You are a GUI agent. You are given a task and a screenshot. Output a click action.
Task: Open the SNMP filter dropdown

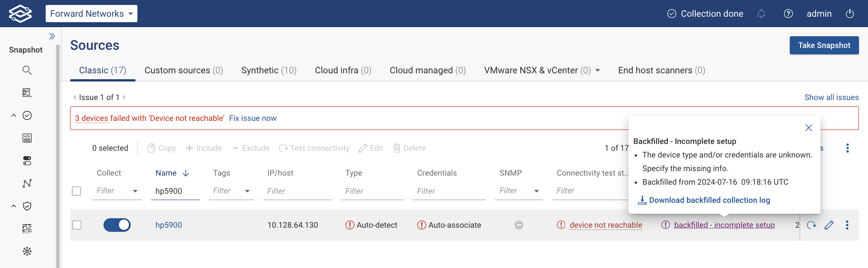[536, 191]
